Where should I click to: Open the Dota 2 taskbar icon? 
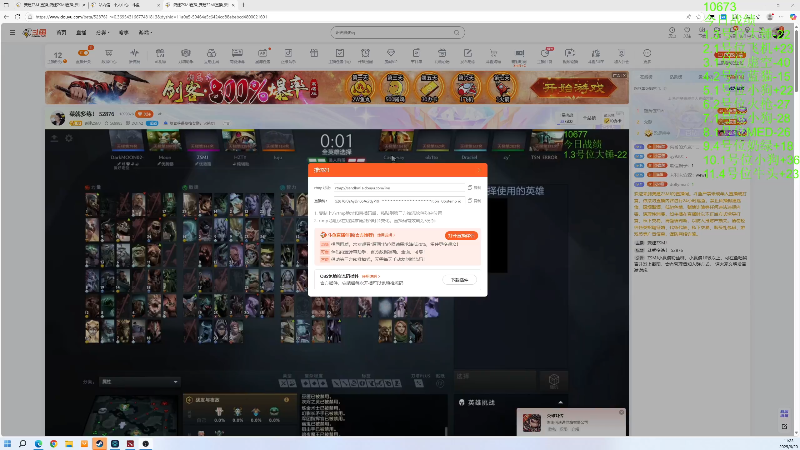(x=130, y=444)
